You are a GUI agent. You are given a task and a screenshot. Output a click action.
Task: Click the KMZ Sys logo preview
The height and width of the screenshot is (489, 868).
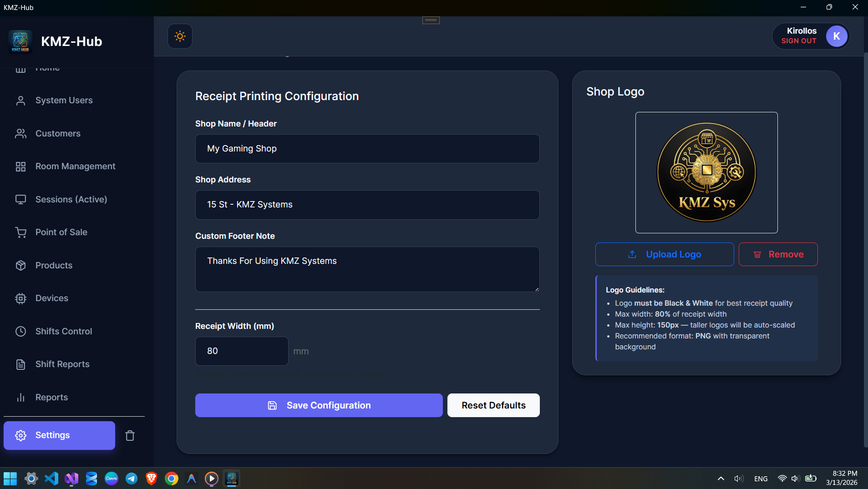pos(706,172)
